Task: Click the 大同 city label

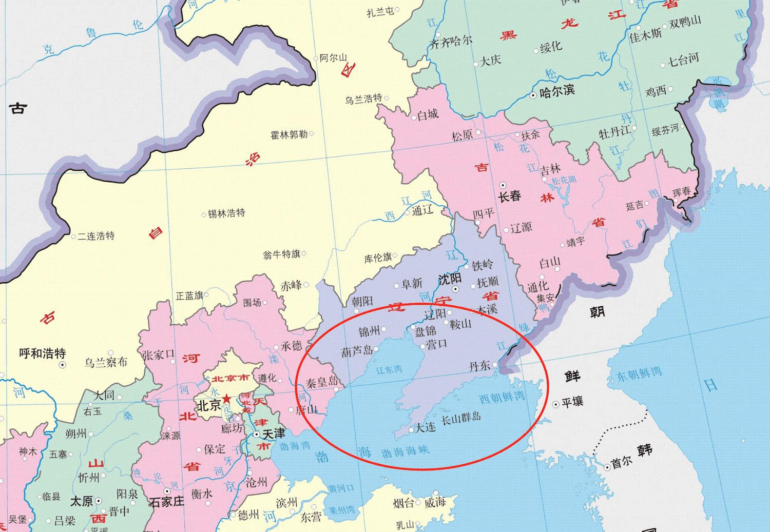Action: (104, 395)
